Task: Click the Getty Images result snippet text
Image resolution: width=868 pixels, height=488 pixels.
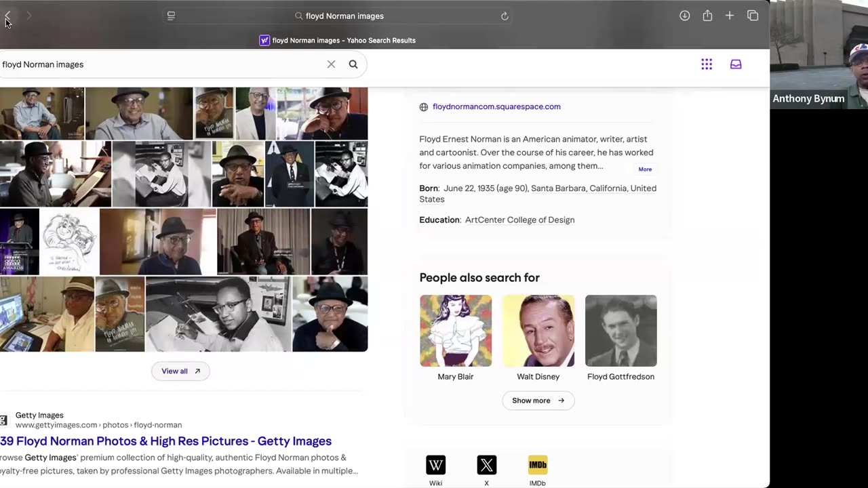Action: tap(179, 464)
